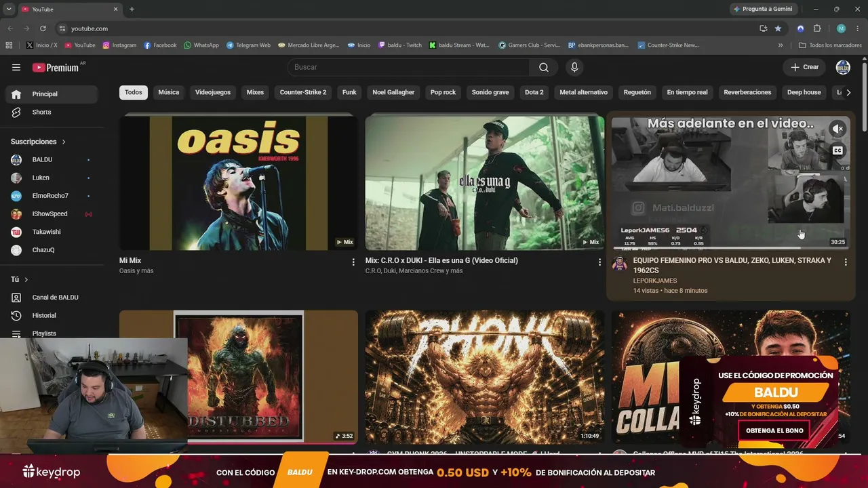Reload the page in the browser
Screen dimensions: 868x488
(43, 28)
